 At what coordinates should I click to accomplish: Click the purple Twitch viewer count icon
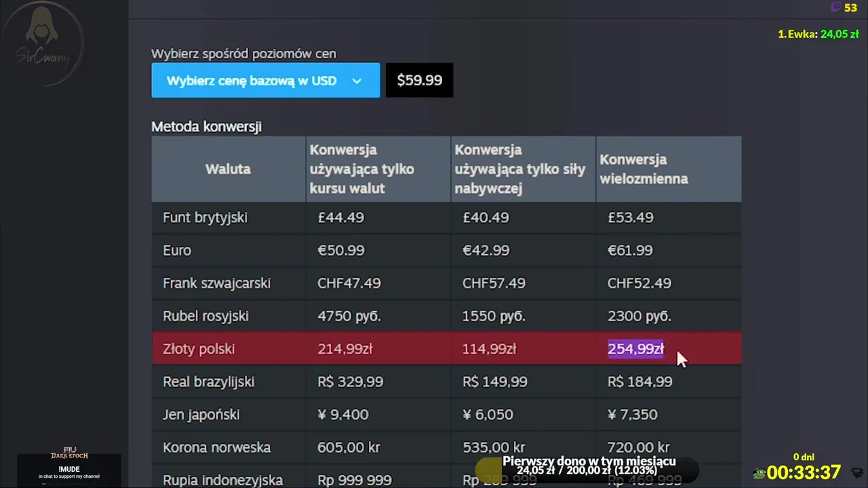[836, 7]
